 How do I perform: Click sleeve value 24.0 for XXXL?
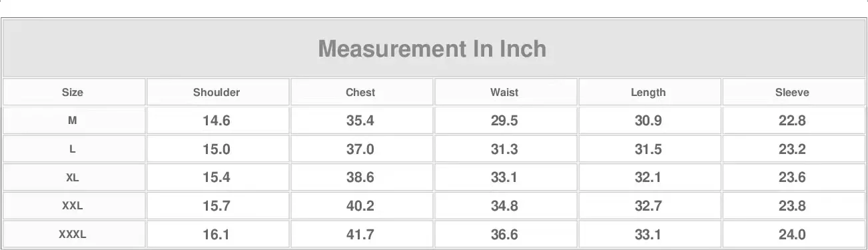click(x=792, y=235)
